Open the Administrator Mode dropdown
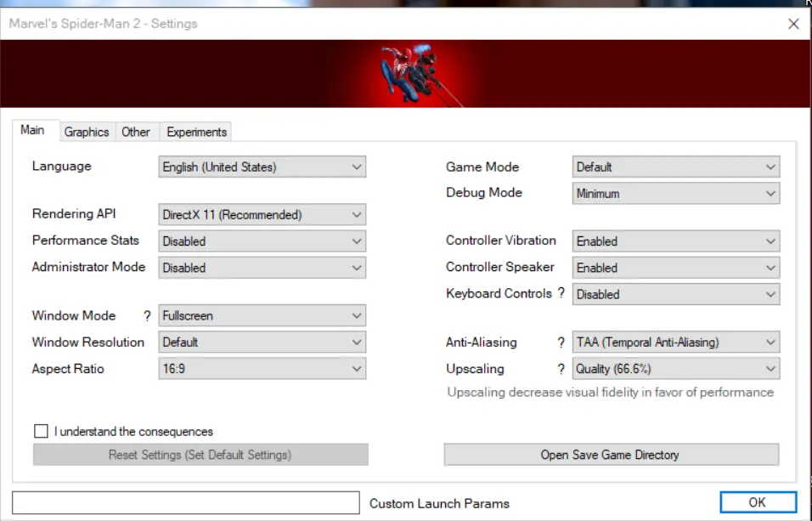 262,268
